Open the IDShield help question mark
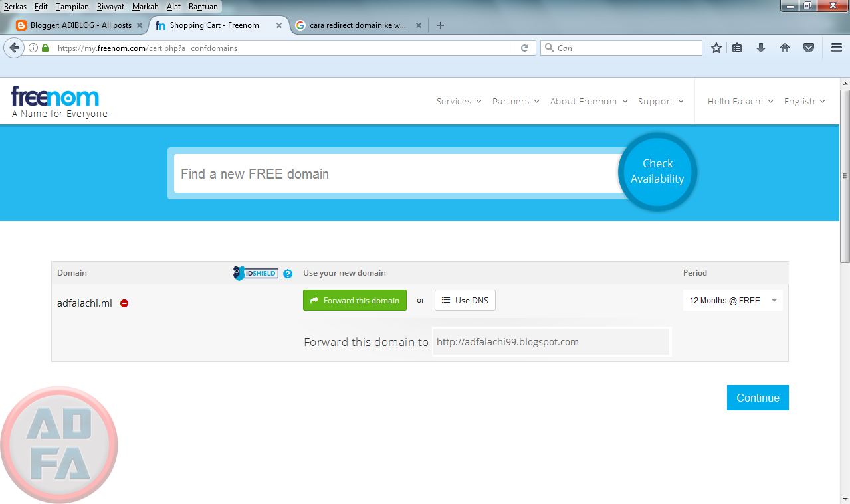The image size is (850, 504). 288,274
